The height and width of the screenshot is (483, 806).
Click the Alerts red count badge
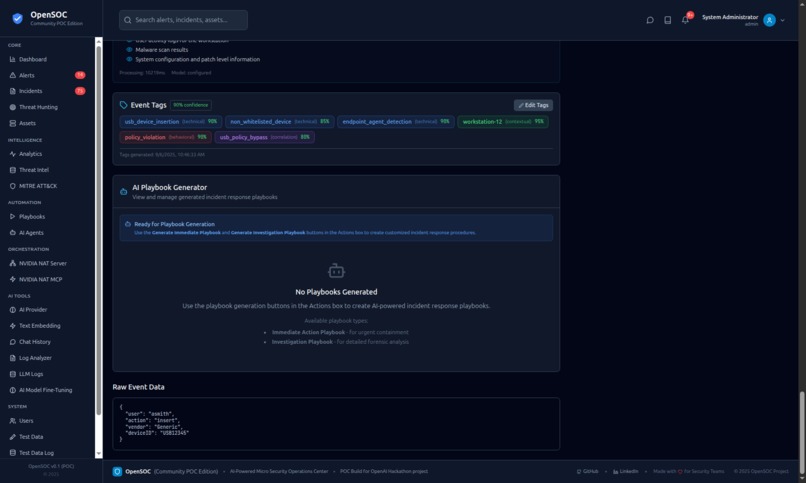(x=80, y=76)
